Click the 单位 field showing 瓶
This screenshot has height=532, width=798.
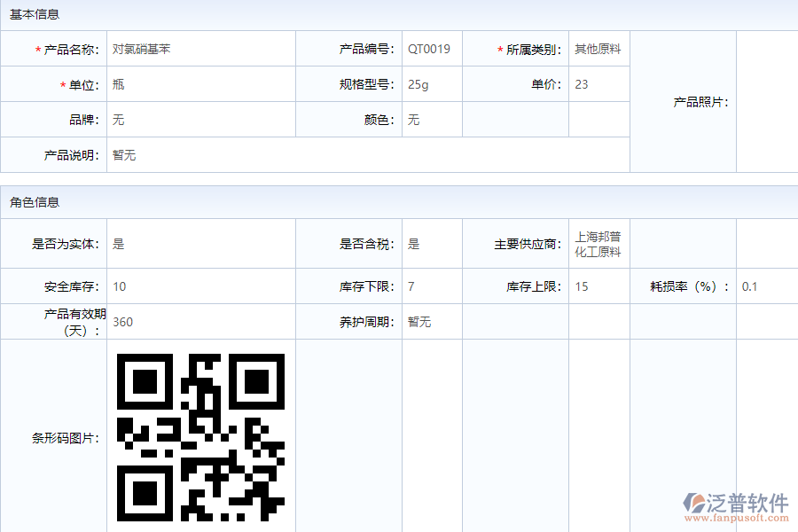coord(120,83)
